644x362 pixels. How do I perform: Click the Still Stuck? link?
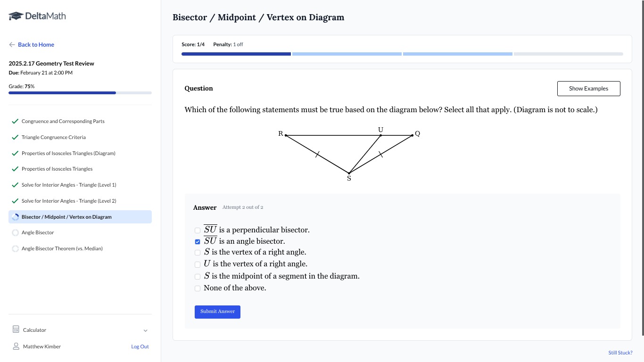click(620, 353)
